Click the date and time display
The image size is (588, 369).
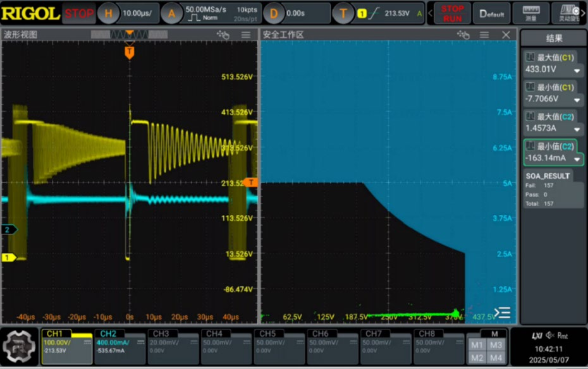(x=549, y=354)
